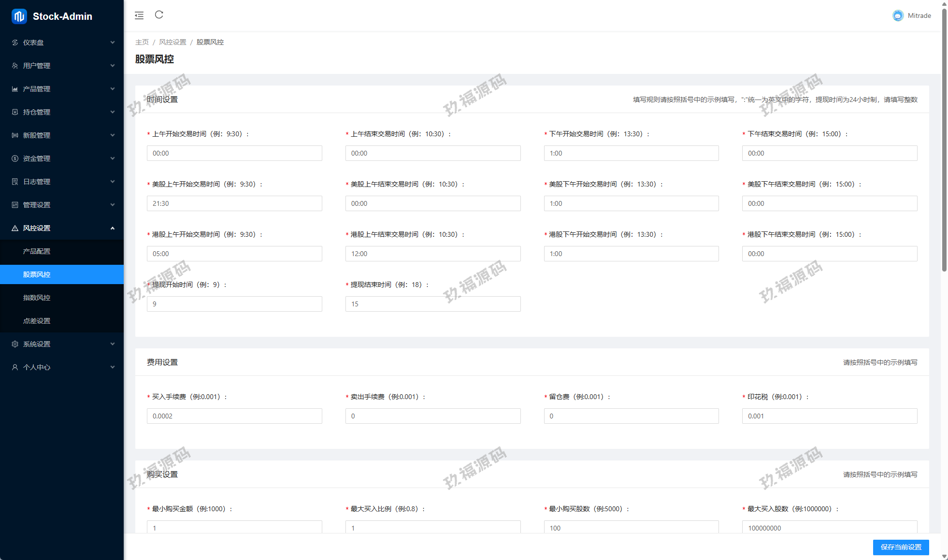
Task: Click the 系统设置 gear icon
Action: pyautogui.click(x=15, y=344)
